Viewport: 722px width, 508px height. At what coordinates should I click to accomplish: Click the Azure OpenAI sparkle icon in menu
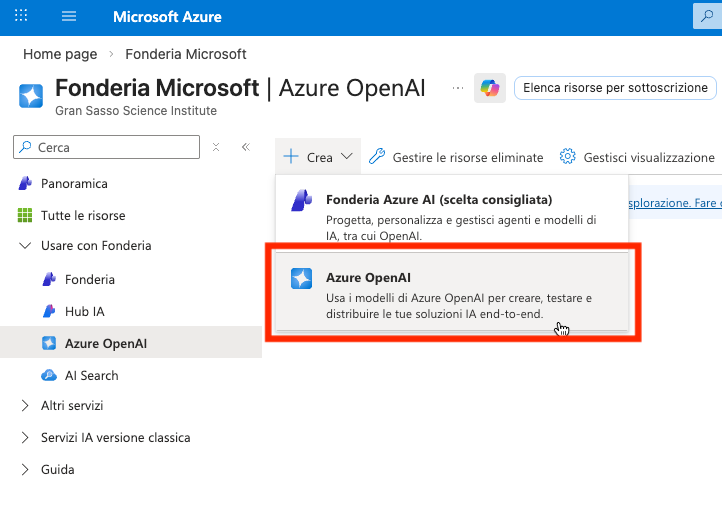[x=302, y=279]
